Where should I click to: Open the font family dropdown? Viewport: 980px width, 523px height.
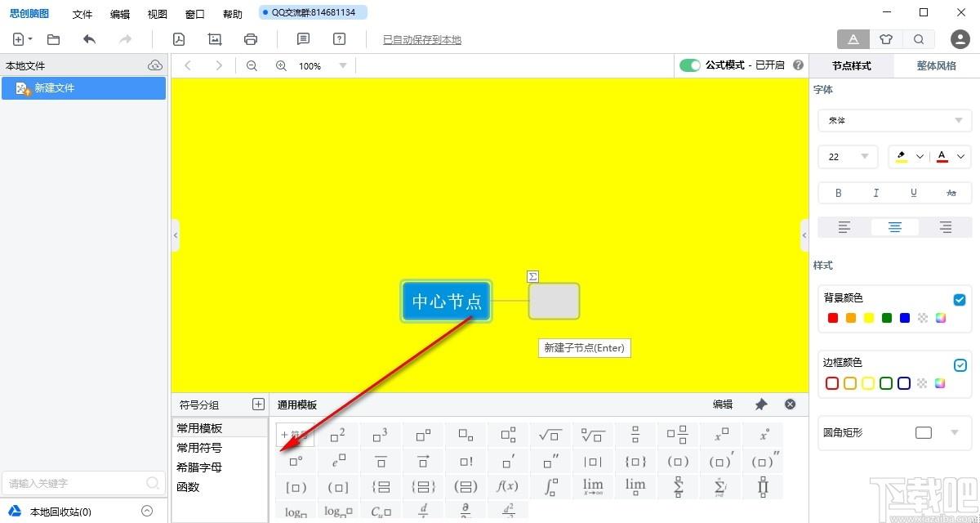pos(895,120)
